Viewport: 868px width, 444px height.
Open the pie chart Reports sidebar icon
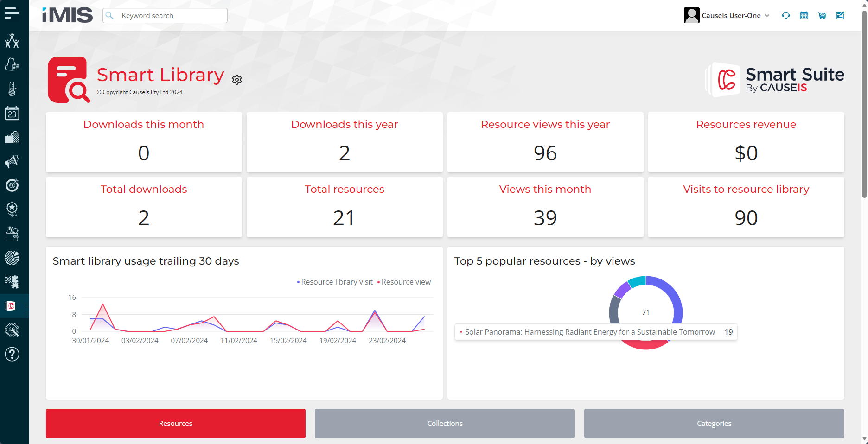click(12, 258)
